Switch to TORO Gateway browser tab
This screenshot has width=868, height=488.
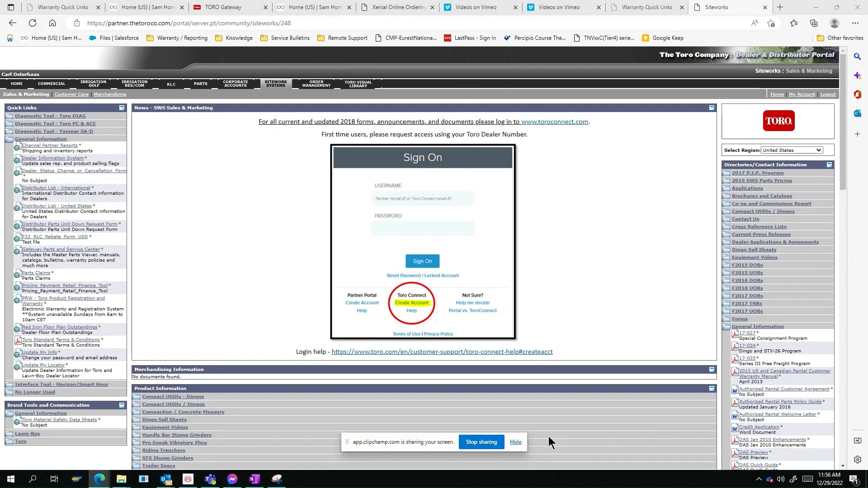point(230,7)
